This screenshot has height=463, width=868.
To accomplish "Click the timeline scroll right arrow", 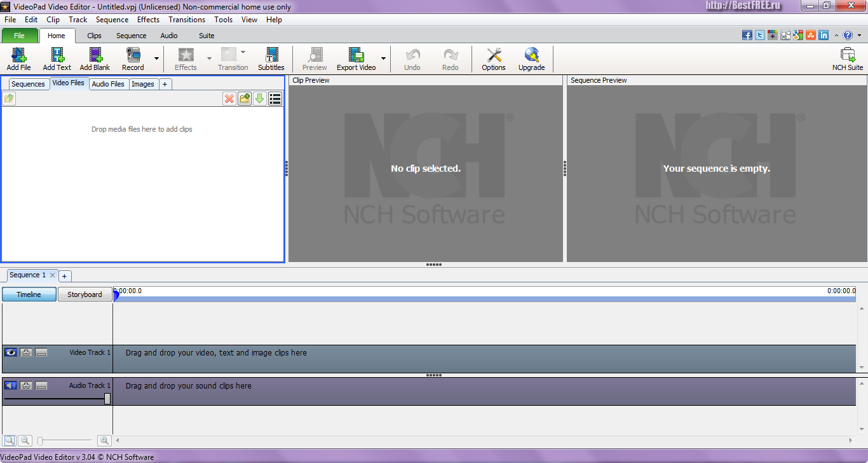I will click(x=851, y=440).
